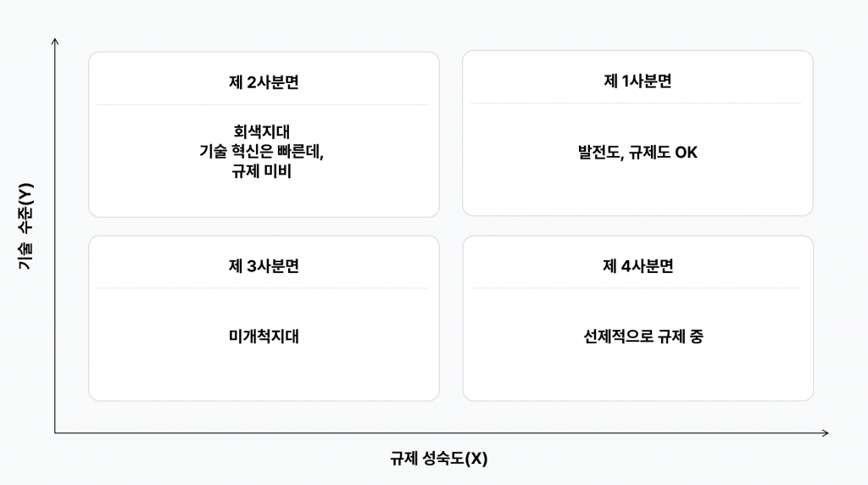Viewport: 868px width, 485px height.
Task: Select the 제 2사분면 card title
Action: 264,82
